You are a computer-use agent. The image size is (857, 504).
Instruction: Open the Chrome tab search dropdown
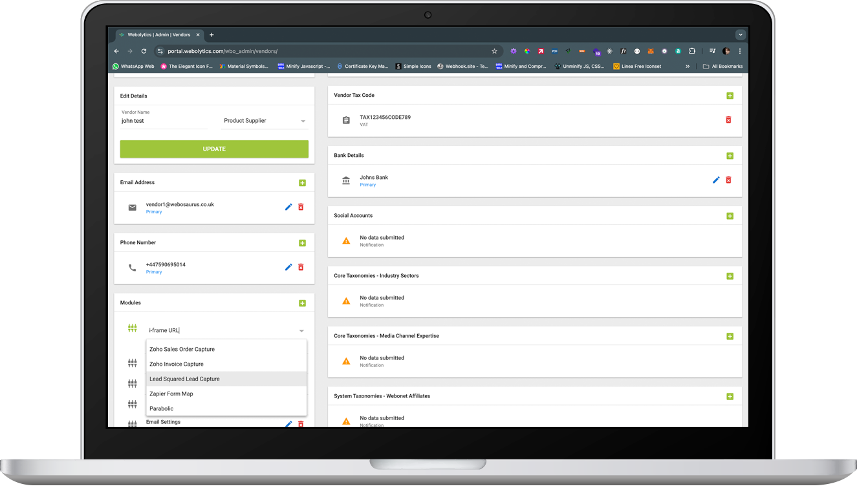741,35
